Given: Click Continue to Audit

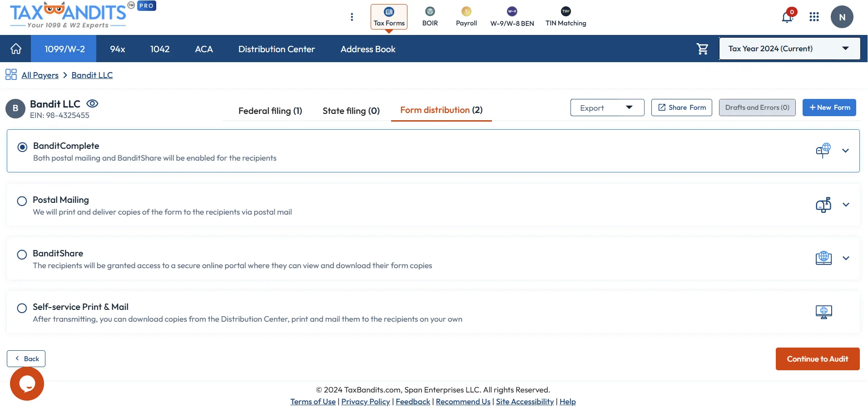Looking at the screenshot, I should [818, 359].
